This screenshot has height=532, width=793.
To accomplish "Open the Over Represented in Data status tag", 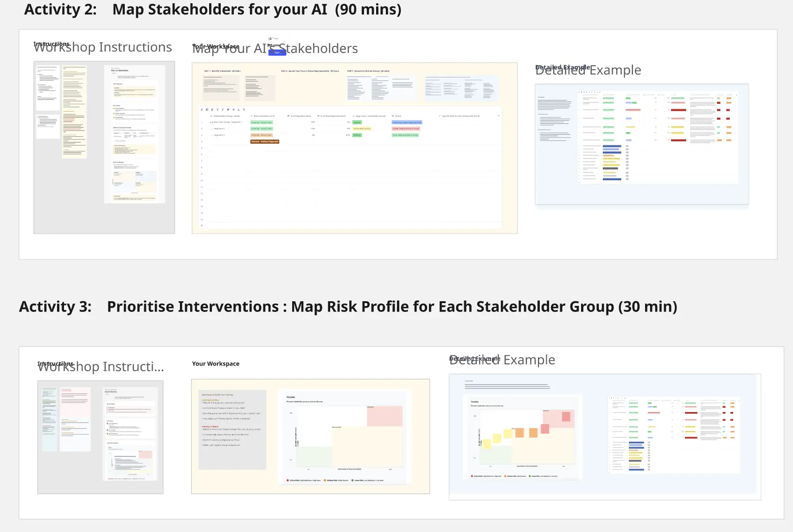I will tap(405, 135).
